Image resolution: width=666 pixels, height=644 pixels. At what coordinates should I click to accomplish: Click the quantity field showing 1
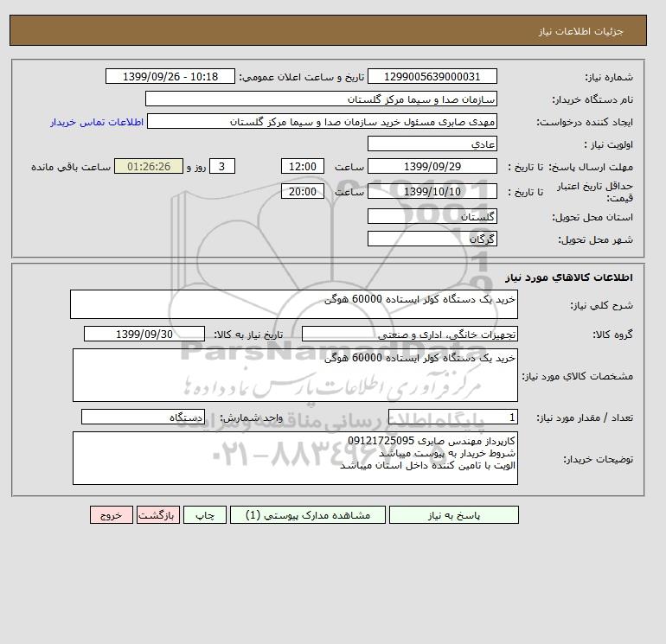pyautogui.click(x=453, y=417)
